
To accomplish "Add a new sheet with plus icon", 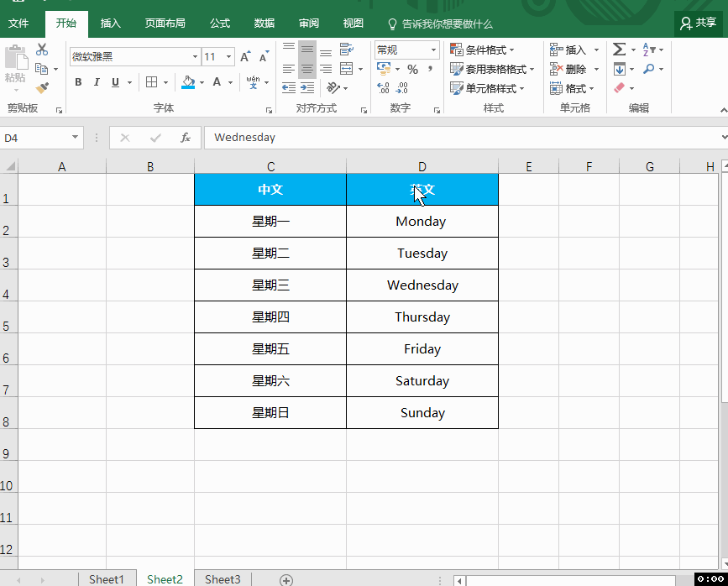I will [286, 579].
